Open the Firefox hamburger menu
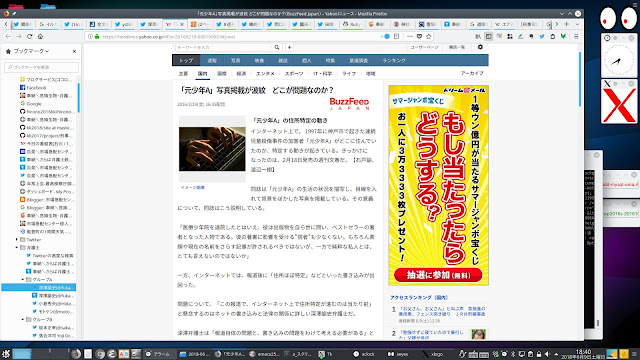Screen dimensions: 640x360 [576, 36]
